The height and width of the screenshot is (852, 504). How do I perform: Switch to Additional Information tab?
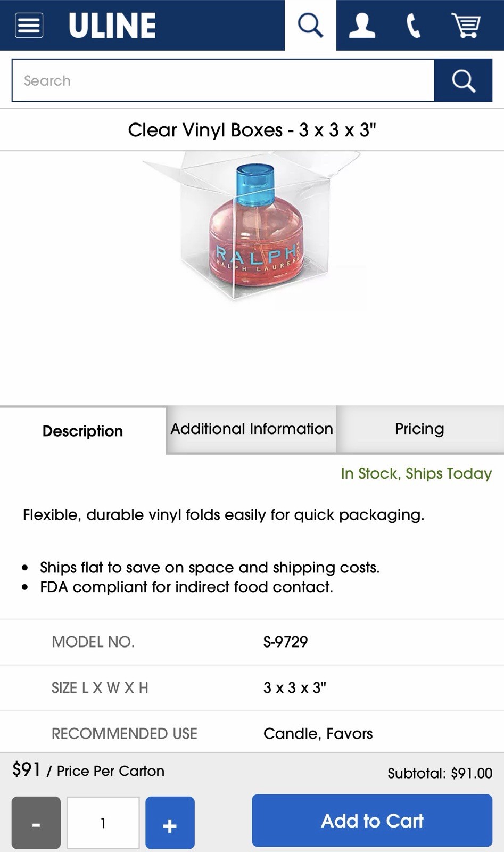pos(251,429)
